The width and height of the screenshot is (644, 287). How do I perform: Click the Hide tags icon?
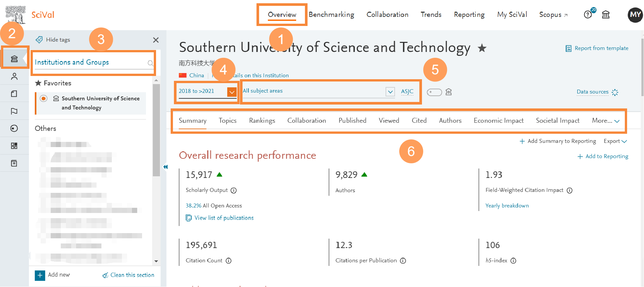39,40
